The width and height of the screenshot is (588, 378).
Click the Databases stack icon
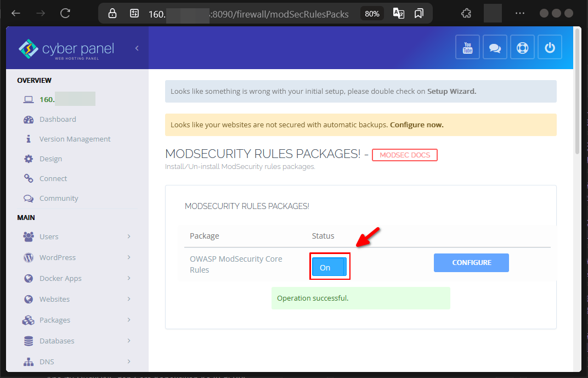(x=29, y=341)
